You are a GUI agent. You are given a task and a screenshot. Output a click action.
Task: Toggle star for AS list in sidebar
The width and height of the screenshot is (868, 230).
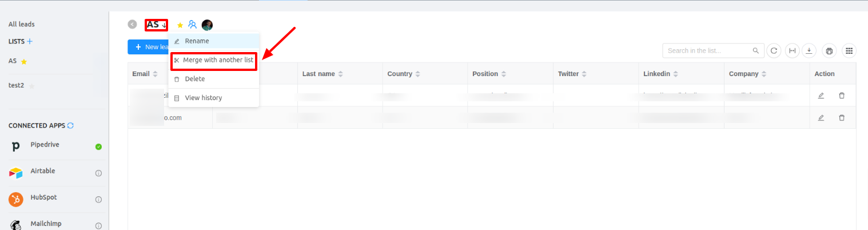24,61
